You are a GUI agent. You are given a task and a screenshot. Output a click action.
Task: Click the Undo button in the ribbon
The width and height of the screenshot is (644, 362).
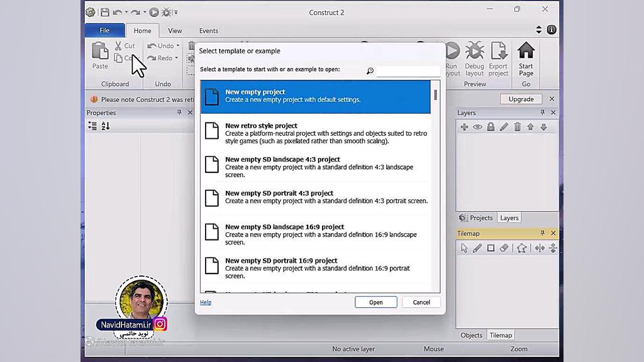pos(160,45)
